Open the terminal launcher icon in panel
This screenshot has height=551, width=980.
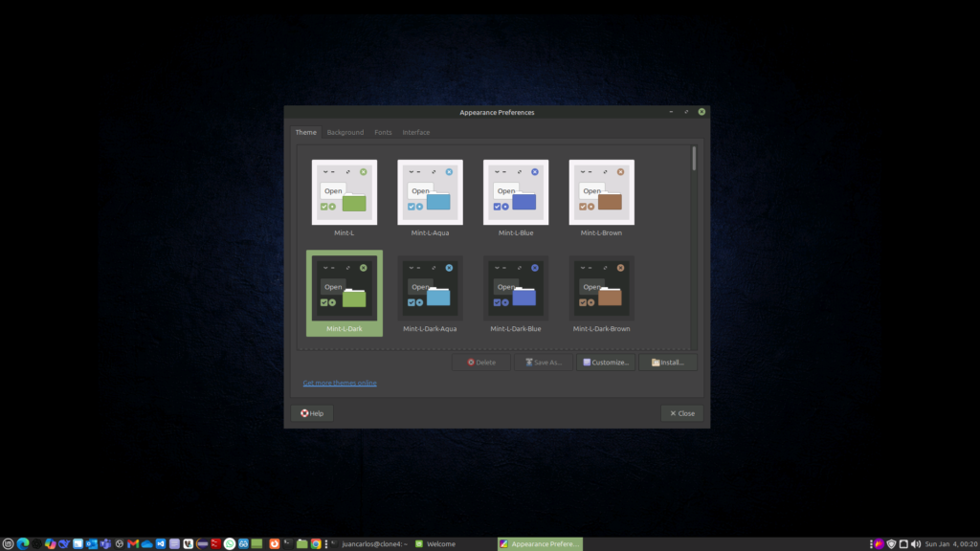click(x=288, y=544)
